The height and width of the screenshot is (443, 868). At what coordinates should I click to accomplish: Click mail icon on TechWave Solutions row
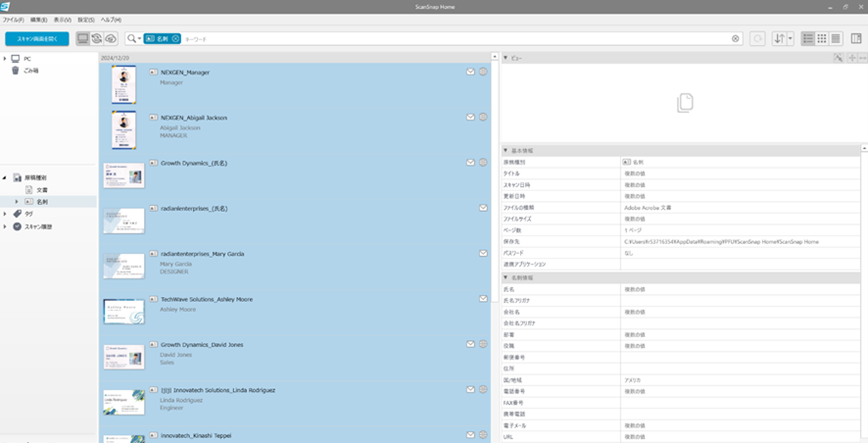tap(483, 298)
